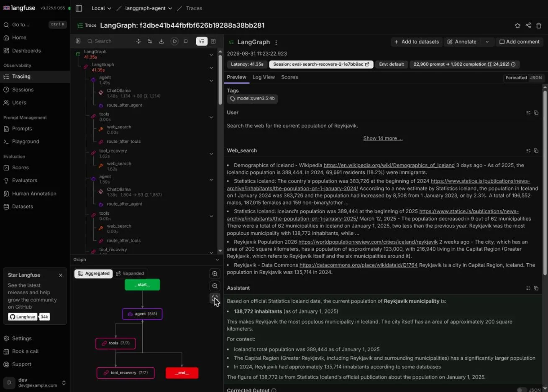Toggle formatting options icon for Assistant section
Viewport: 548px width, 392px height.
pyautogui.click(x=528, y=288)
